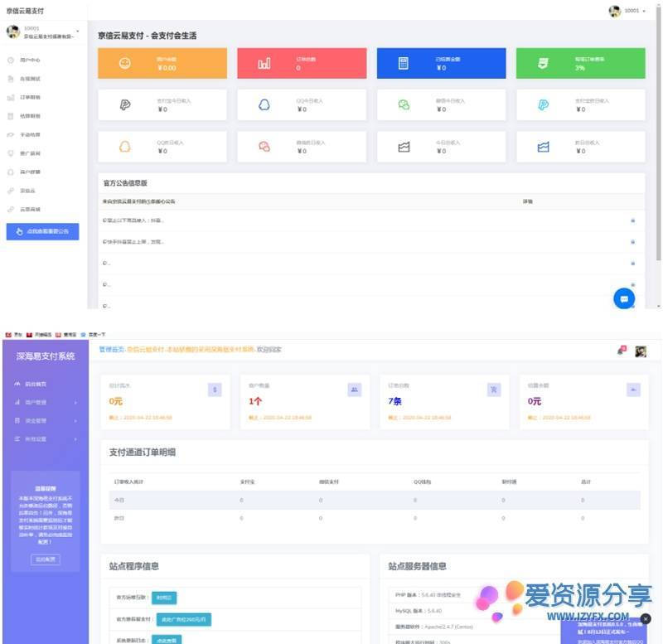The image size is (663, 644).
Task: Open the third announcement row detail icon
Action: click(x=632, y=263)
